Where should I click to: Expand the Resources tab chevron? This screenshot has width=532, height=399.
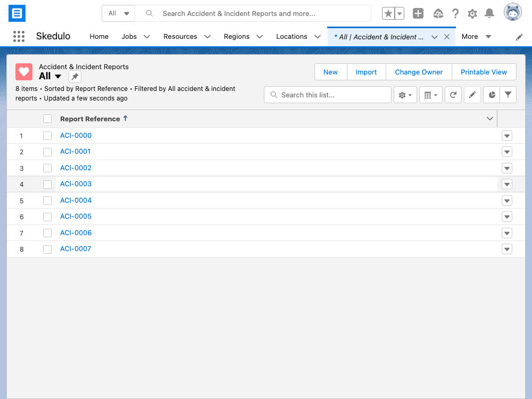207,37
